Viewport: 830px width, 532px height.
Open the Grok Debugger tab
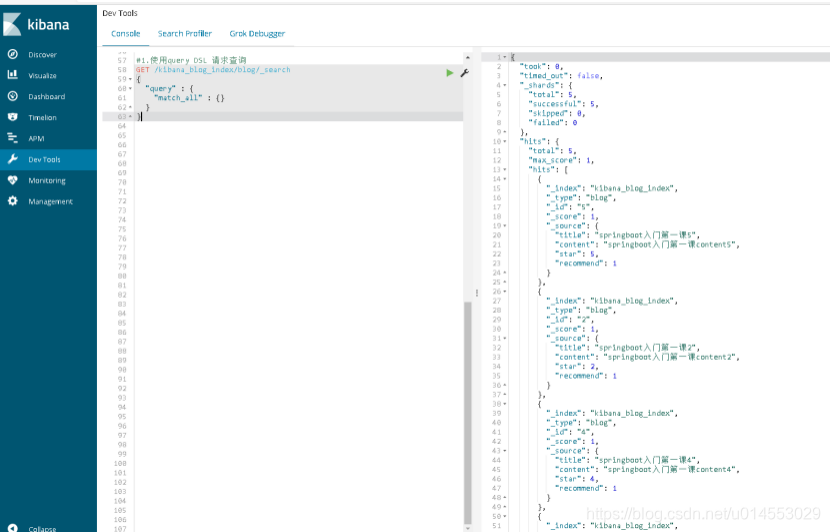tap(257, 33)
